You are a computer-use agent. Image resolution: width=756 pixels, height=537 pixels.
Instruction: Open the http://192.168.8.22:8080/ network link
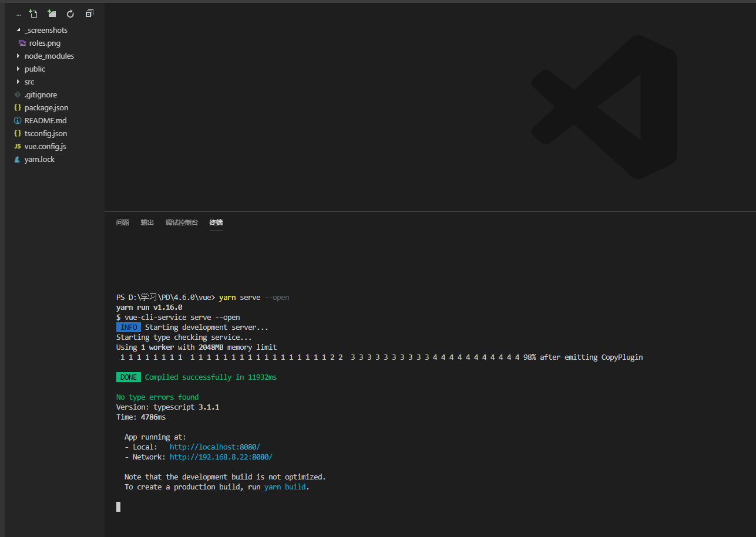click(x=221, y=457)
